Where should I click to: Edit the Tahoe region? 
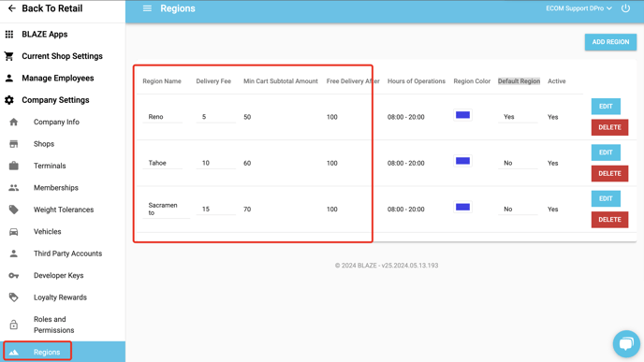click(x=606, y=152)
